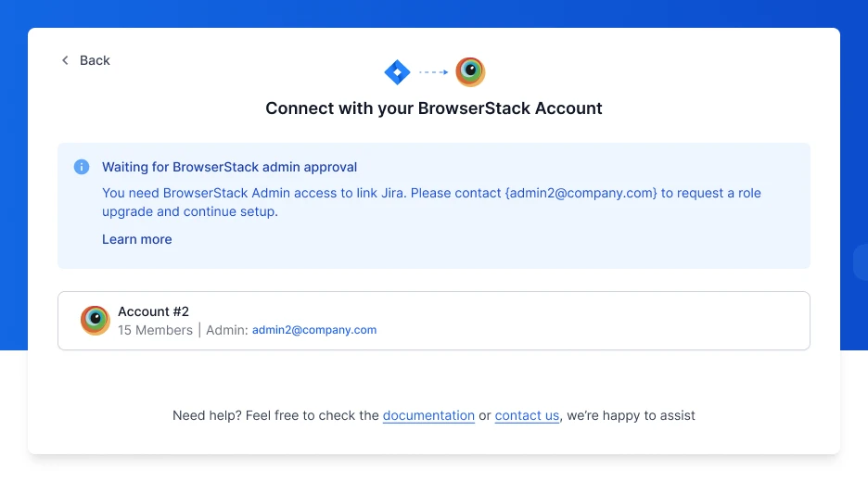Open the Learn more link
Viewport: 868px width, 482px height.
pyautogui.click(x=136, y=239)
